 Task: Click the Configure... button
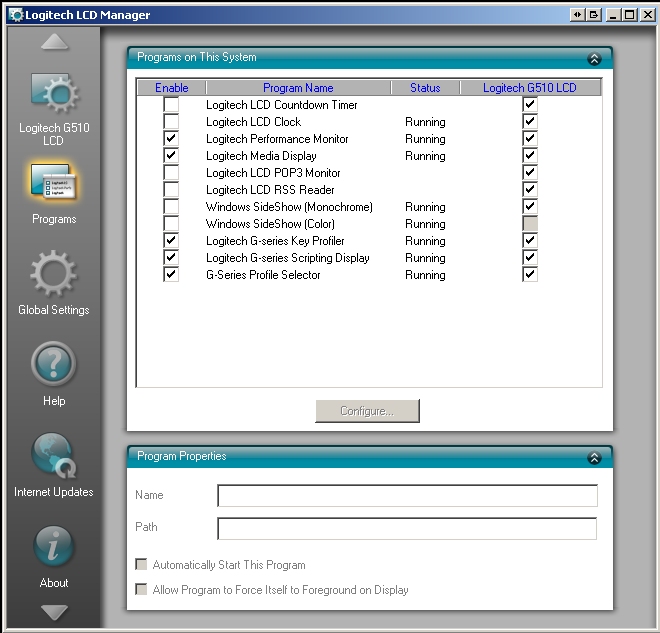(x=367, y=411)
